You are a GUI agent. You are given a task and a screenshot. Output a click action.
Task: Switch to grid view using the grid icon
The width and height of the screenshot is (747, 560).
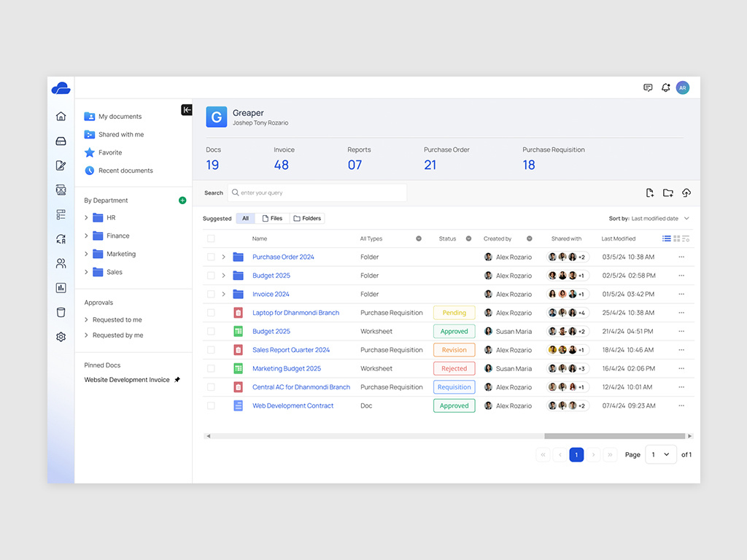click(676, 238)
